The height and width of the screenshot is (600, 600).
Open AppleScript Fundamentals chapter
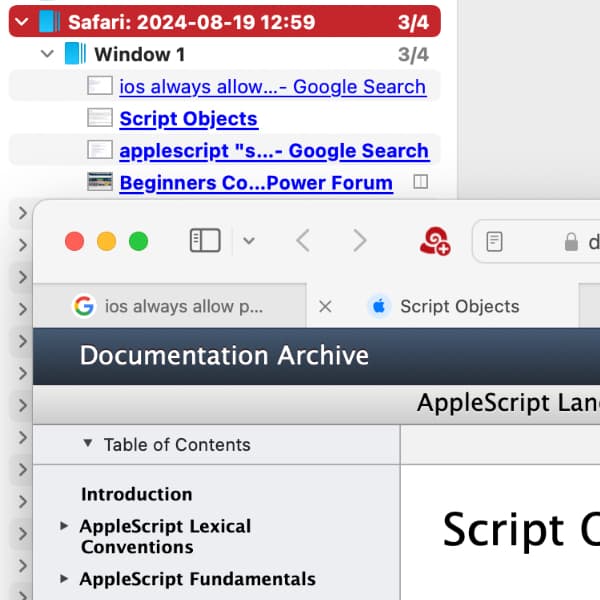pos(198,579)
